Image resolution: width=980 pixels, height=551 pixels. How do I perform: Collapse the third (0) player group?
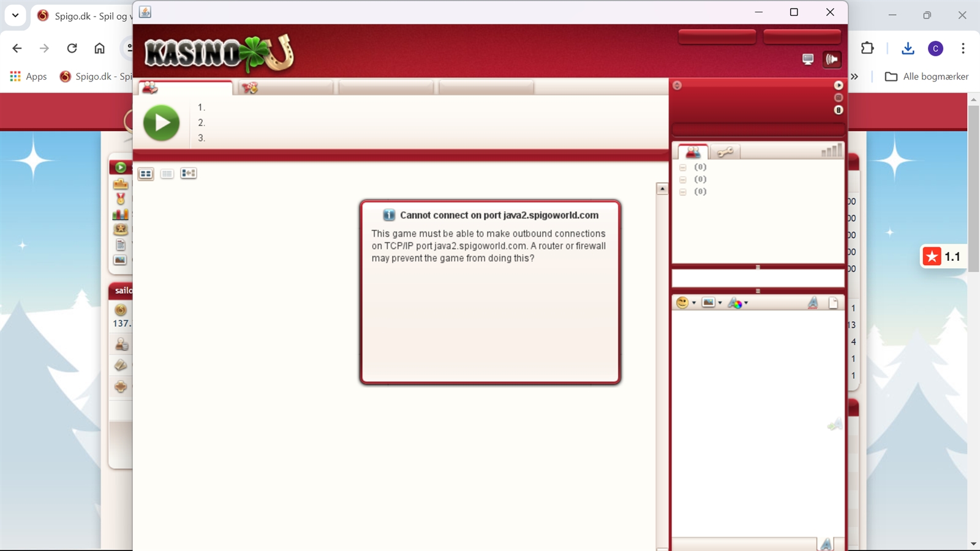683,192
